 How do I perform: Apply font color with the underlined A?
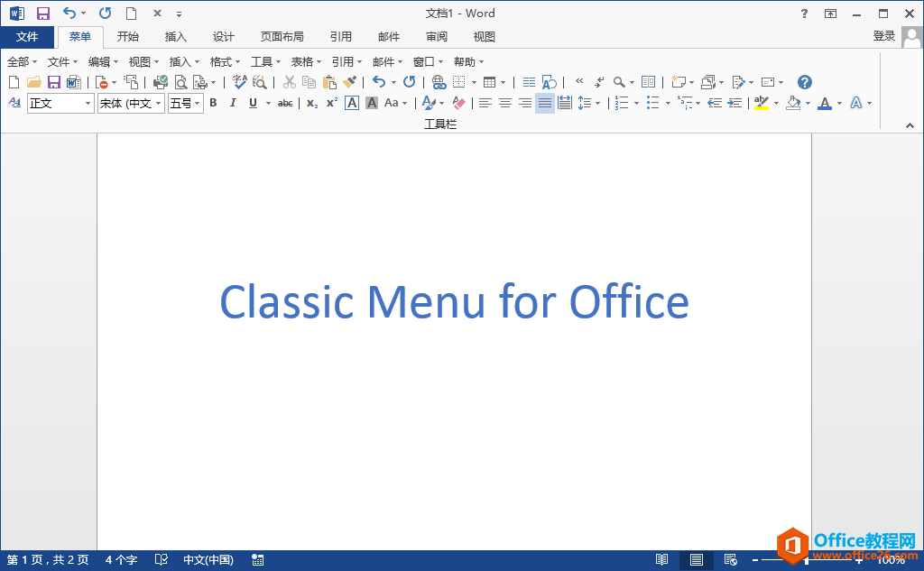[825, 103]
